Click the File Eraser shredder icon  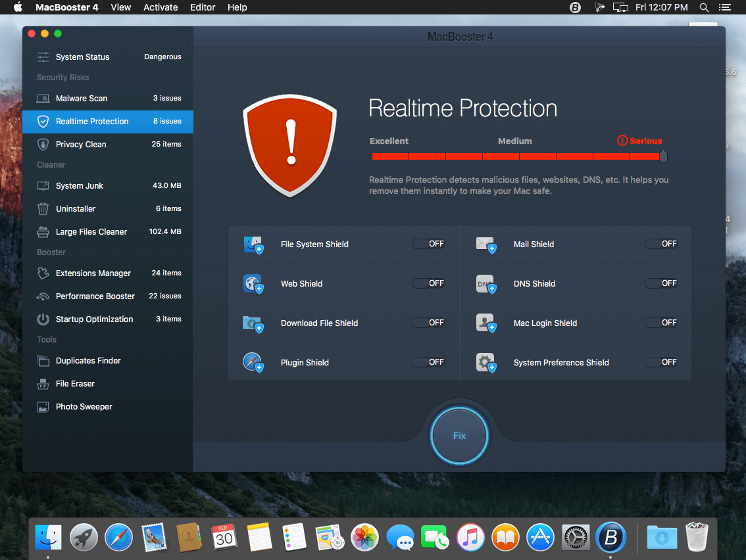(43, 384)
